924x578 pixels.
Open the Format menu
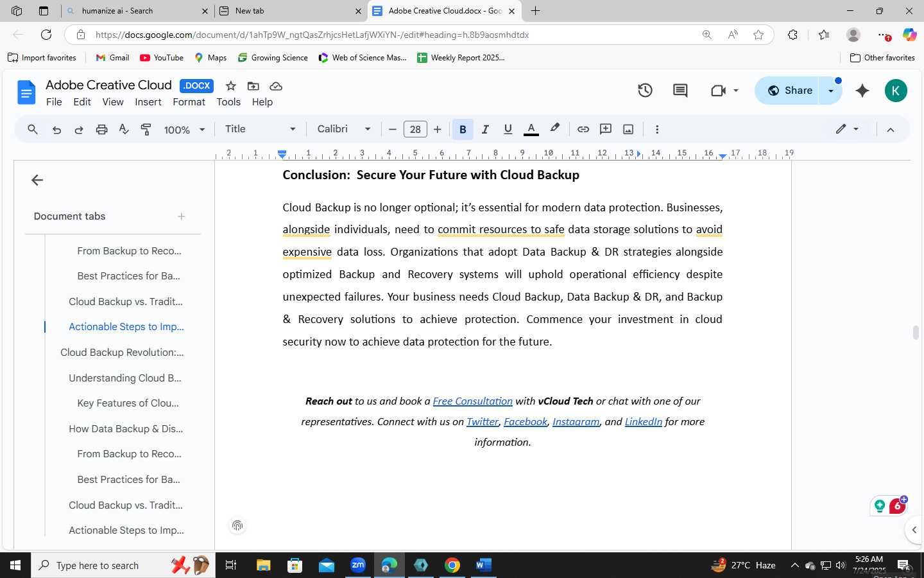pyautogui.click(x=189, y=102)
